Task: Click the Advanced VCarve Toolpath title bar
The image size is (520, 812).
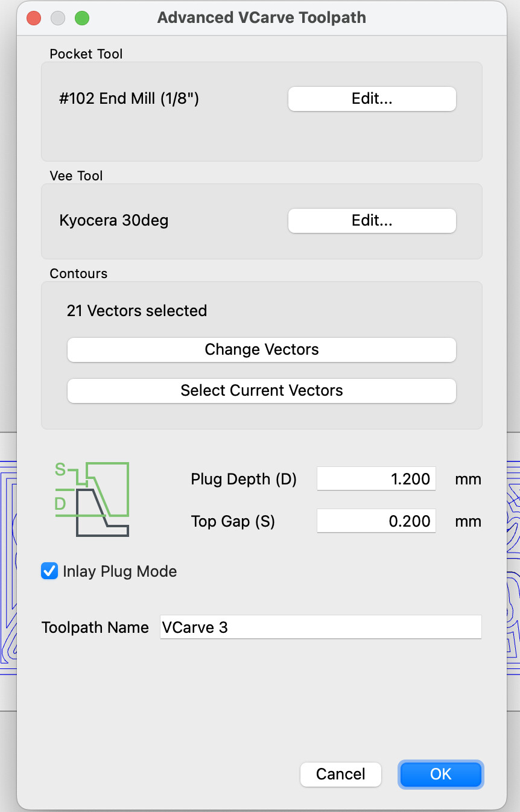Action: (261, 17)
